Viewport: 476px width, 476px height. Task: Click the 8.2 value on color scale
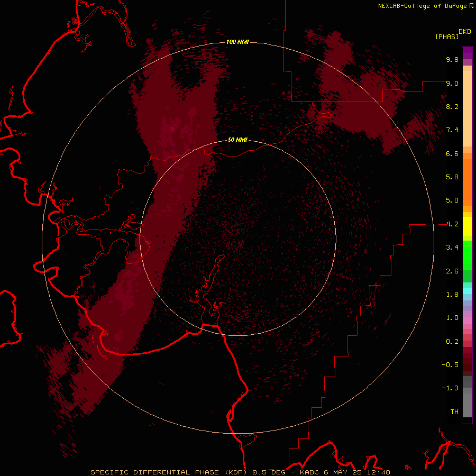click(x=452, y=106)
